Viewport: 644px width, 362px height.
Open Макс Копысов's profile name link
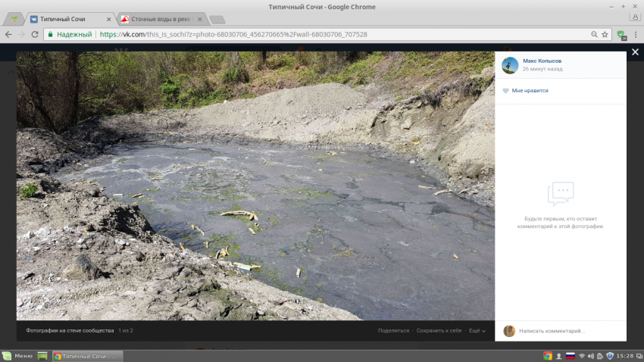coord(542,61)
